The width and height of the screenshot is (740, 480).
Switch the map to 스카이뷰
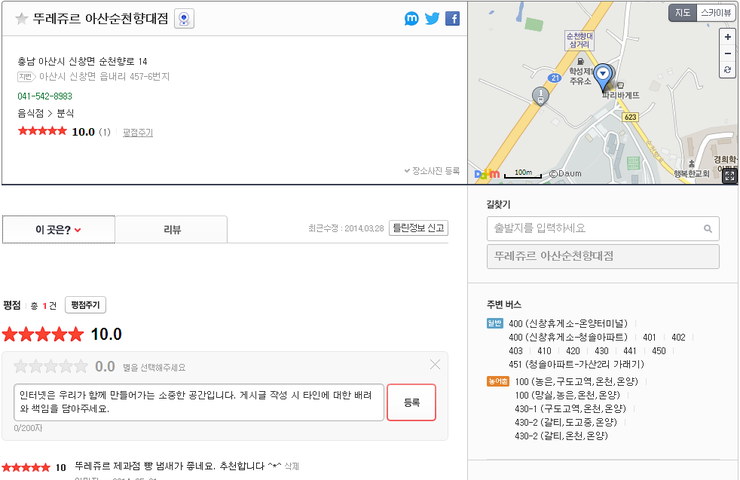715,13
